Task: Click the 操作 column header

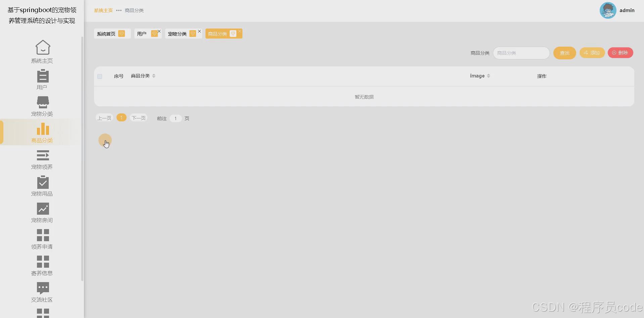Action: pos(542,76)
